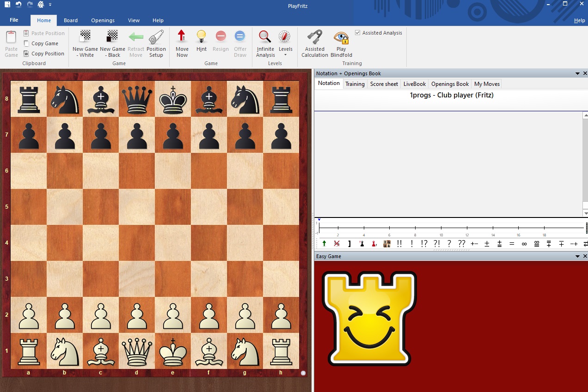
Task: Open the Quick Access Toolbar customize arrow
Action: tap(50, 5)
